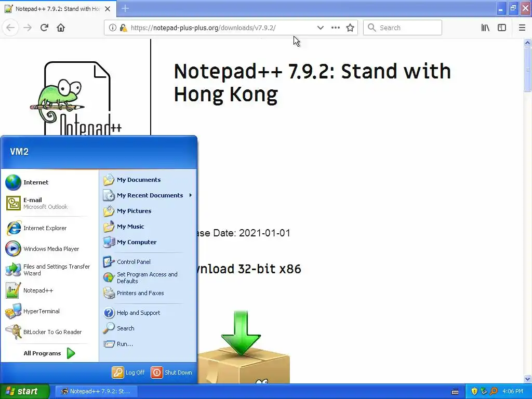Click the network connection tray icon

[484, 391]
